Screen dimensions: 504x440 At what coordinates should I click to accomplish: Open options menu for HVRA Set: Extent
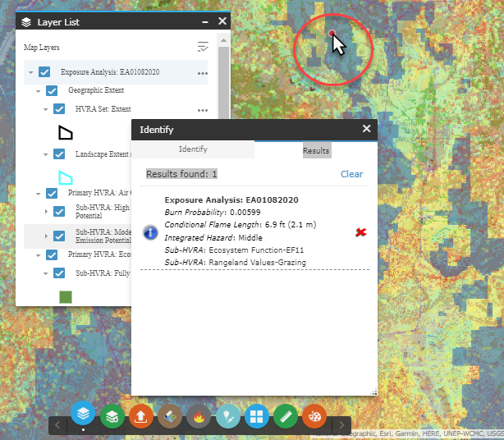(203, 110)
